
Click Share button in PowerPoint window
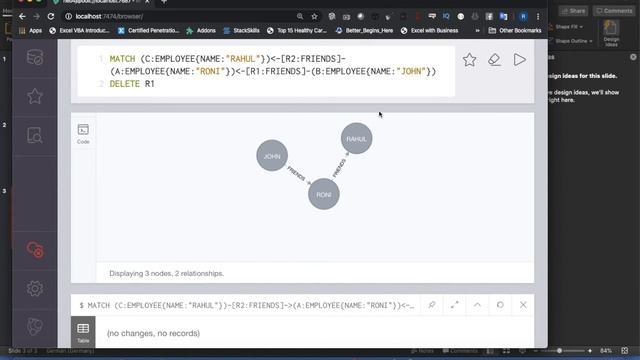point(573,11)
